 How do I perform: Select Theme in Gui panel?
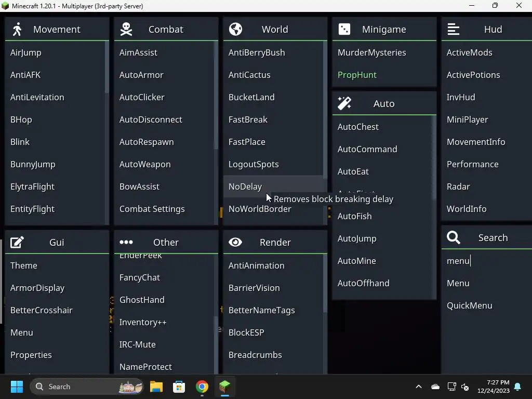point(57,265)
